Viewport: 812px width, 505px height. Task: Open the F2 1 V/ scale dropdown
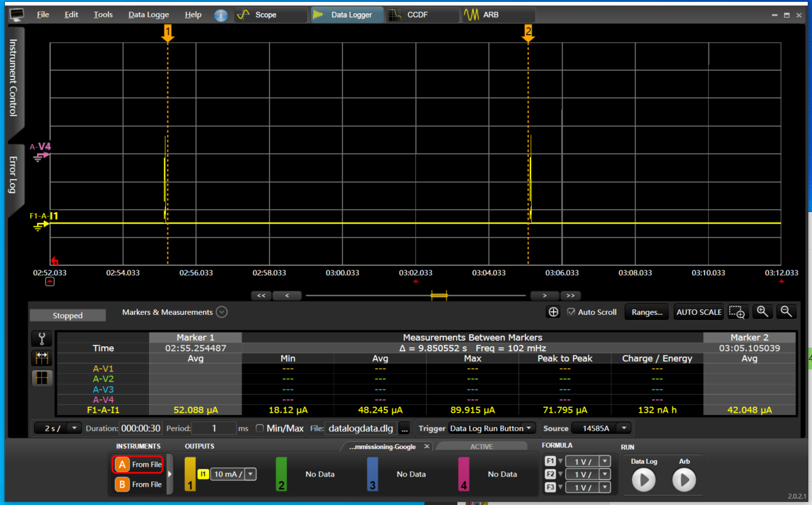click(x=588, y=475)
